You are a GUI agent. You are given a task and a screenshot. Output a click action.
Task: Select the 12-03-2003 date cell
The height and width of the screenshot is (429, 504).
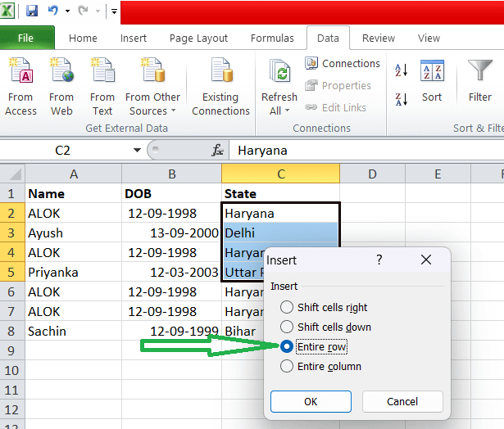(x=172, y=273)
